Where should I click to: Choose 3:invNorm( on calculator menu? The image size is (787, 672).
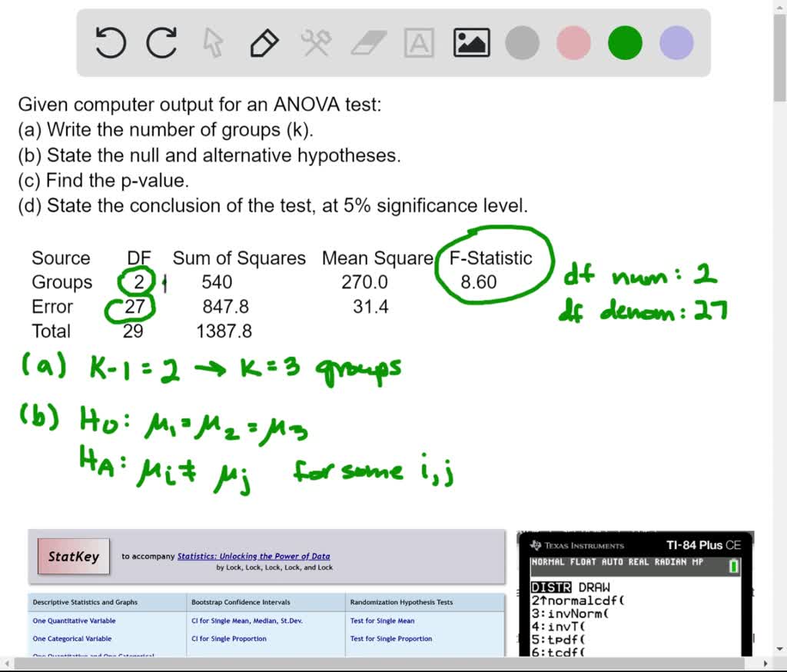(569, 614)
